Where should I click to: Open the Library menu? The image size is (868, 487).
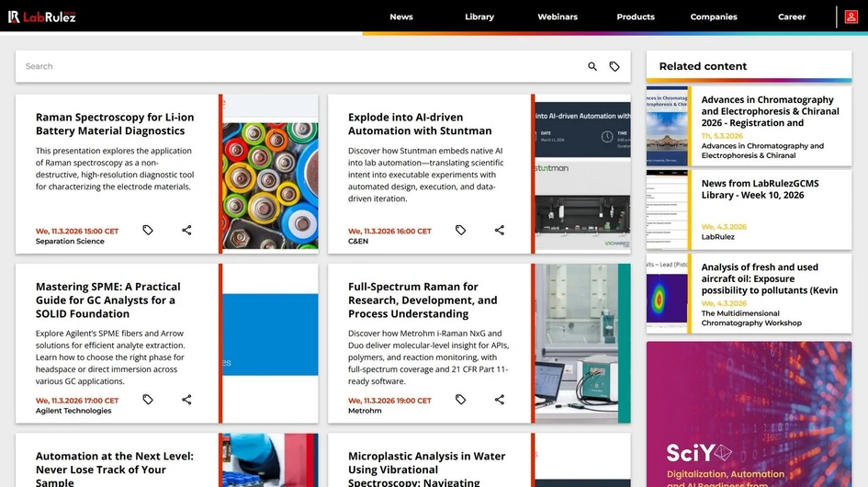tap(479, 17)
